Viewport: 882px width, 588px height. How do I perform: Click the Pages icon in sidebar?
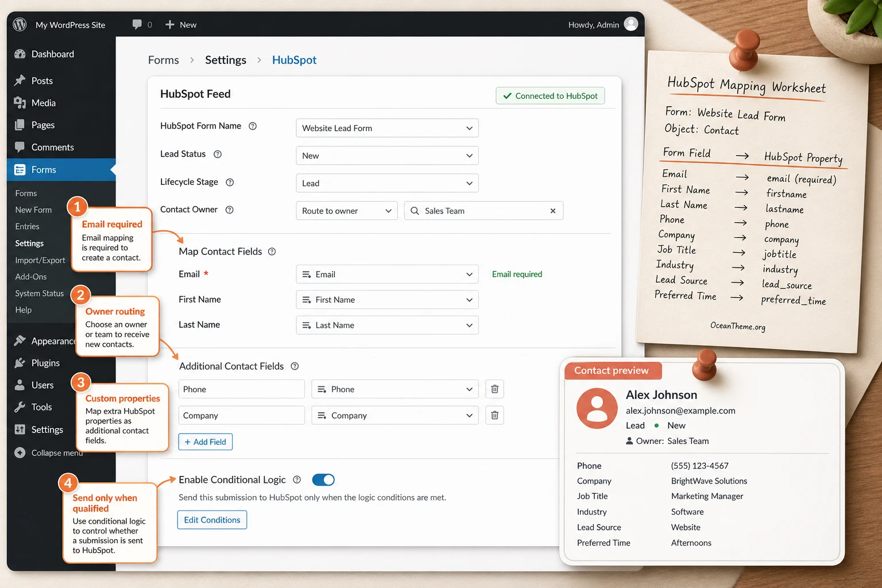point(20,125)
